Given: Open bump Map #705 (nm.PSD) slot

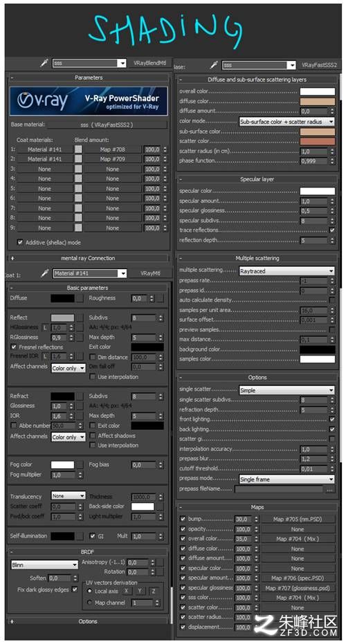Looking at the screenshot, I should pyautogui.click(x=298, y=519).
